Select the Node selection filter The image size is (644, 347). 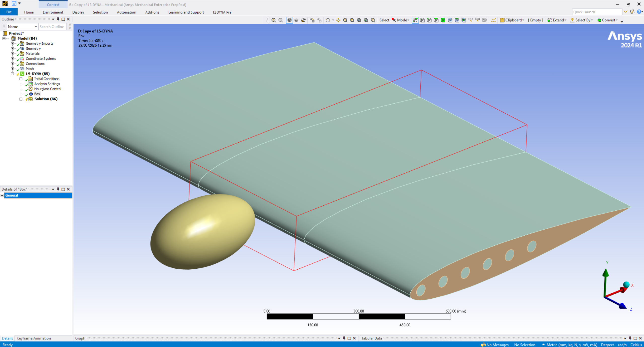450,20
